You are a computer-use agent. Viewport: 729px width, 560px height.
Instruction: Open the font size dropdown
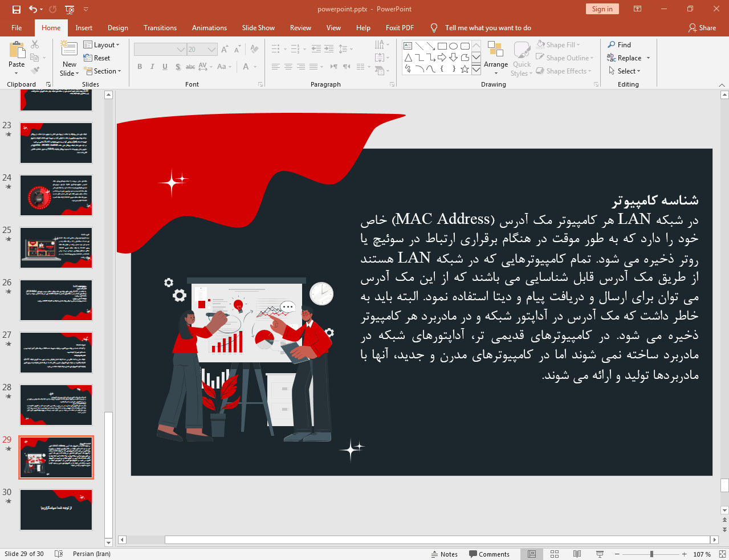coord(212,50)
